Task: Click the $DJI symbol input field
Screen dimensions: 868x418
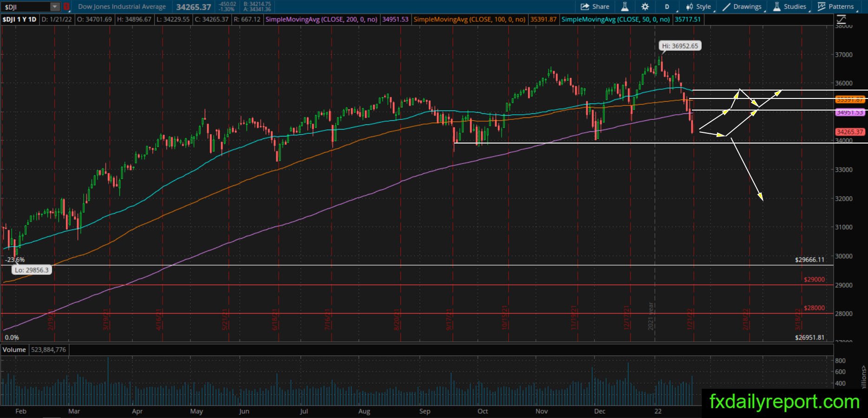Action: click(26, 7)
